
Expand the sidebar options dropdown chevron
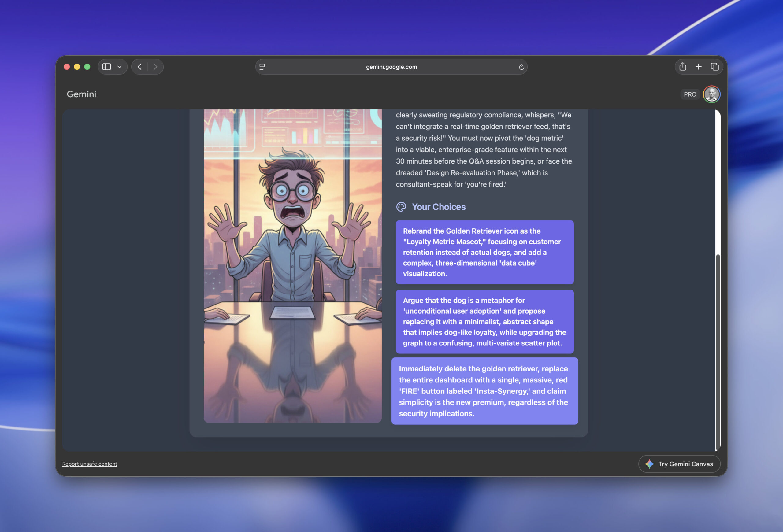tap(119, 67)
